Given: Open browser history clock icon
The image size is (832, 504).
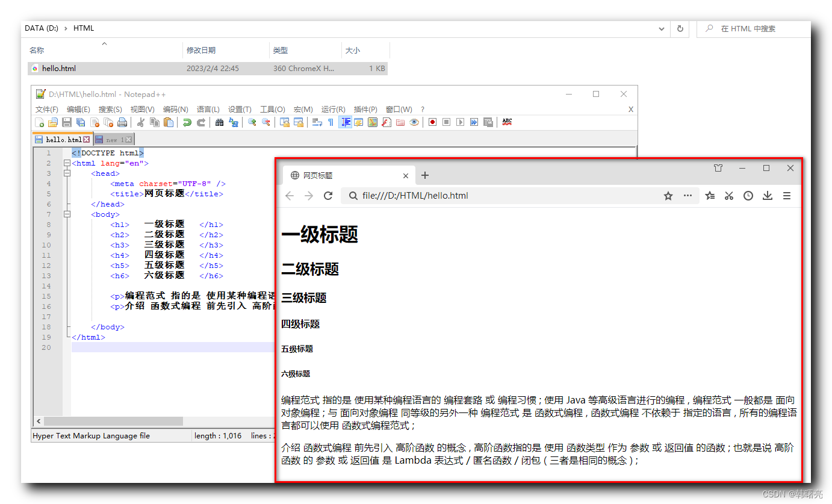Looking at the screenshot, I should point(748,196).
